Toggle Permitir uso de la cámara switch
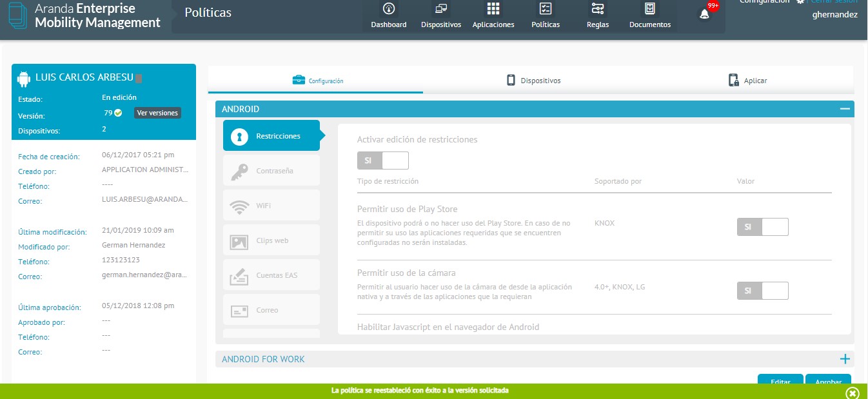The height and width of the screenshot is (399, 868). pos(762,291)
